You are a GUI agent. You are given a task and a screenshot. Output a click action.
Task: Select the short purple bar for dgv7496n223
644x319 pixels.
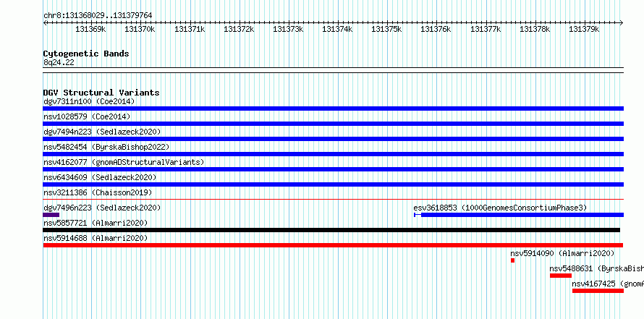(x=51, y=215)
